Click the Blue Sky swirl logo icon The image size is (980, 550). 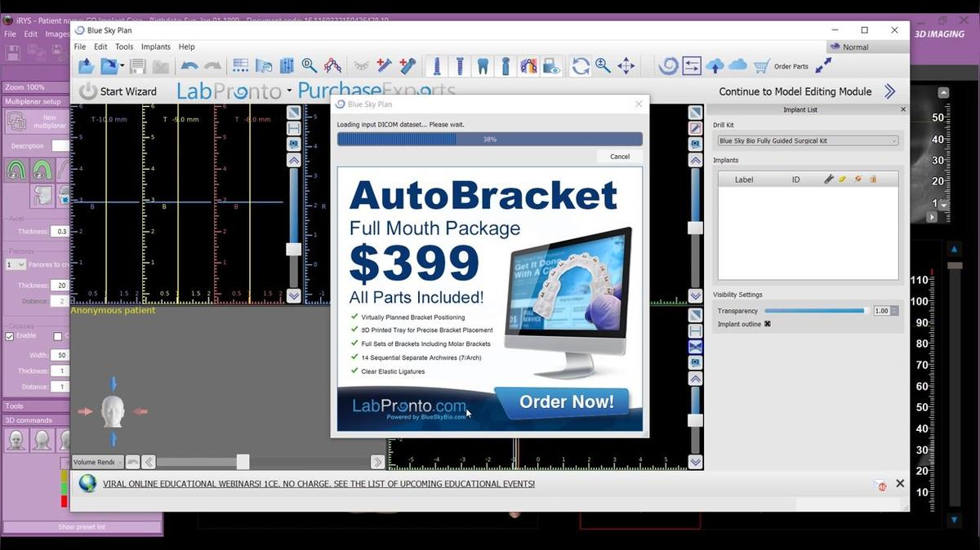pyautogui.click(x=668, y=66)
